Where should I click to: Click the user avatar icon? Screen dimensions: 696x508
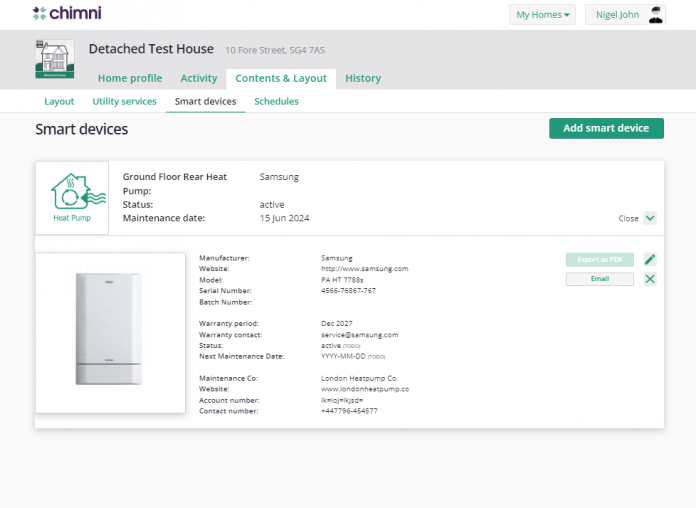pos(656,14)
